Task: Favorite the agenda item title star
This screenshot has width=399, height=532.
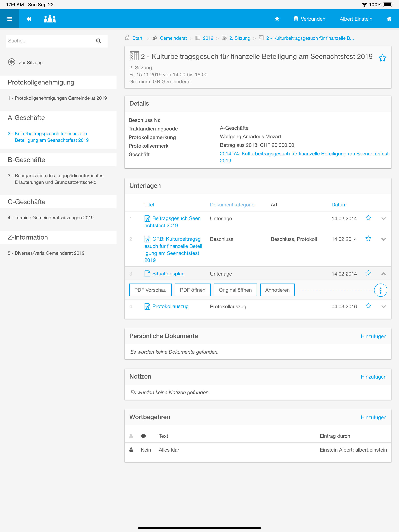Action: [x=382, y=58]
